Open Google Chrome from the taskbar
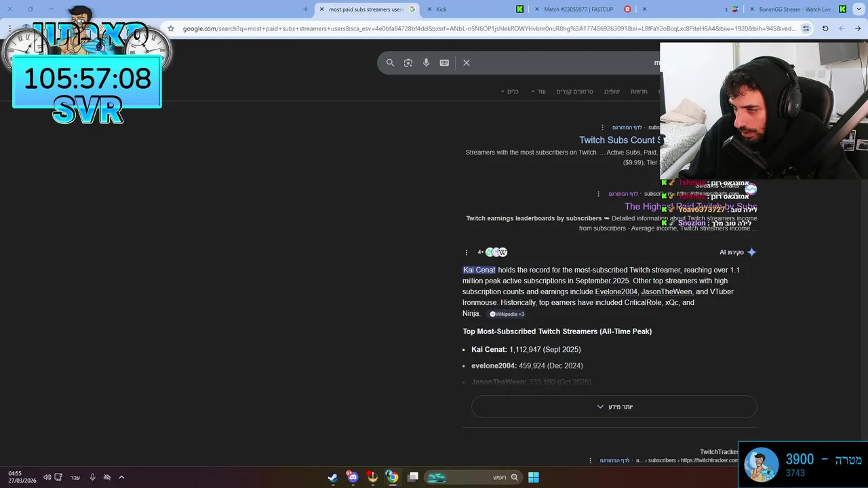The width and height of the screenshot is (868, 488). (392, 477)
